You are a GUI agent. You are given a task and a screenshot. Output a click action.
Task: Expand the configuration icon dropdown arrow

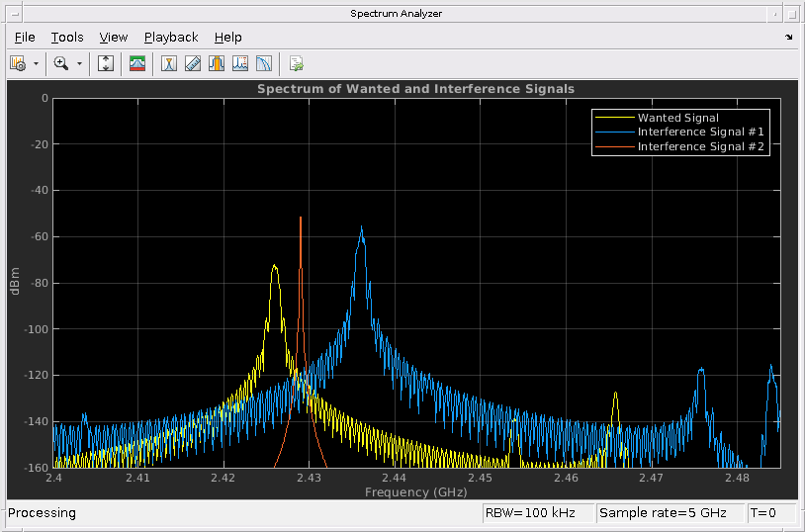[37, 63]
